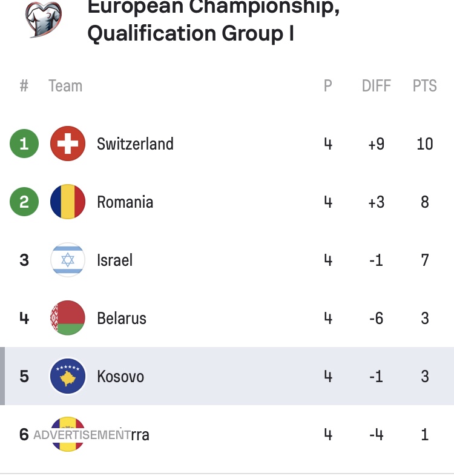454x476 pixels.
Task: Click the DIFF column header
Action: 376,86
